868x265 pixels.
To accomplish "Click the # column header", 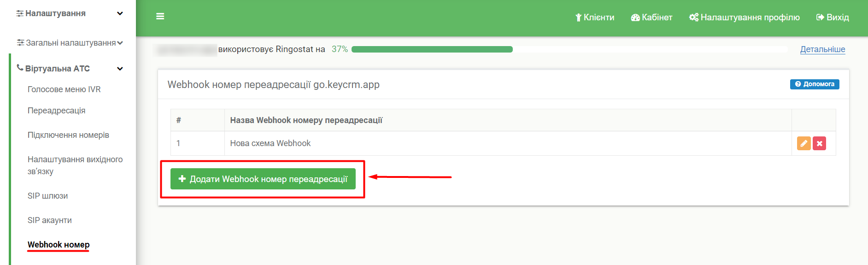I will pyautogui.click(x=198, y=120).
